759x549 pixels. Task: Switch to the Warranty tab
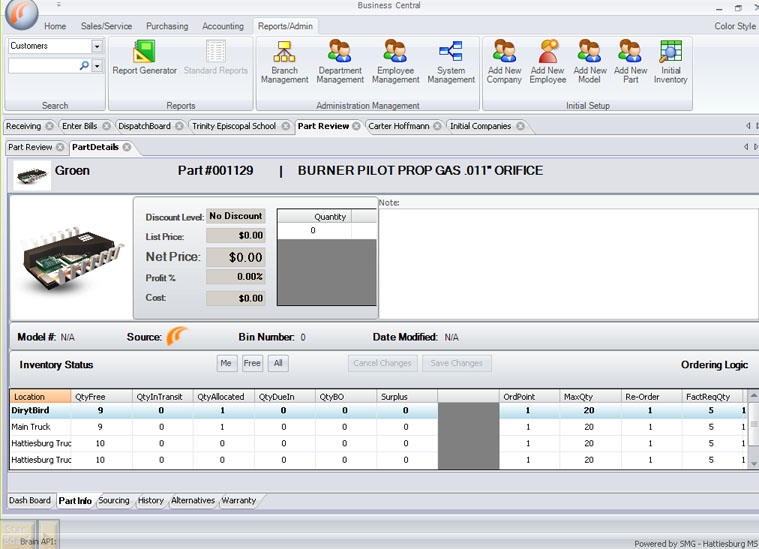click(x=239, y=500)
